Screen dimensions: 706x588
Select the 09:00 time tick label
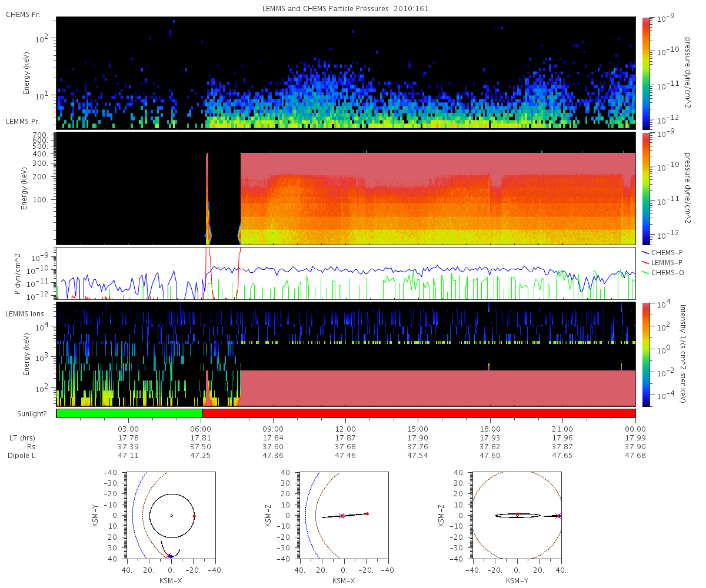pos(273,429)
